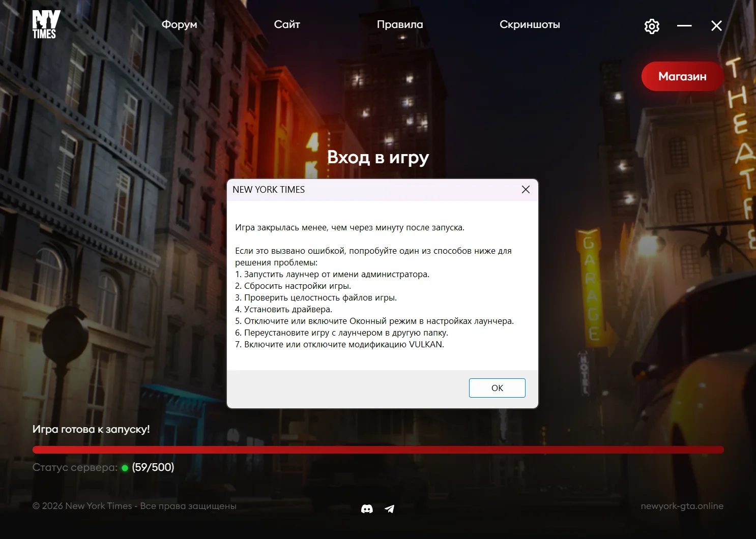The image size is (756, 539).
Task: Minimize the launcher window
Action: [x=684, y=25]
